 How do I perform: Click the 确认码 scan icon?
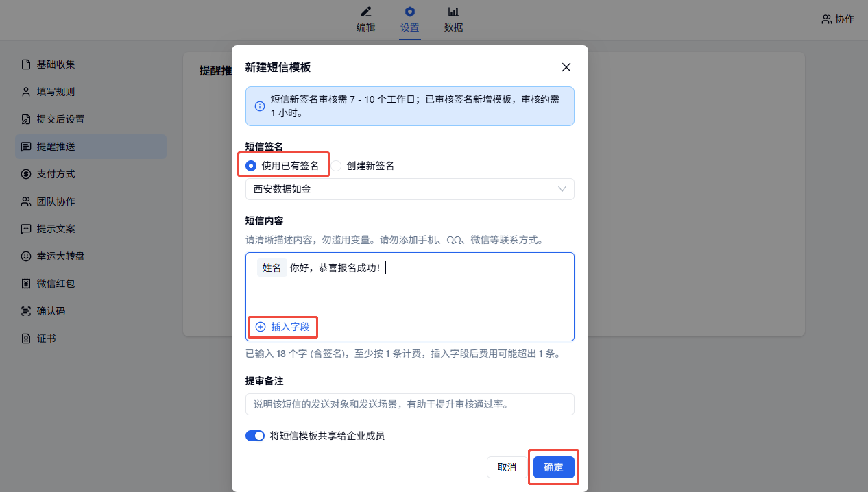pos(26,311)
